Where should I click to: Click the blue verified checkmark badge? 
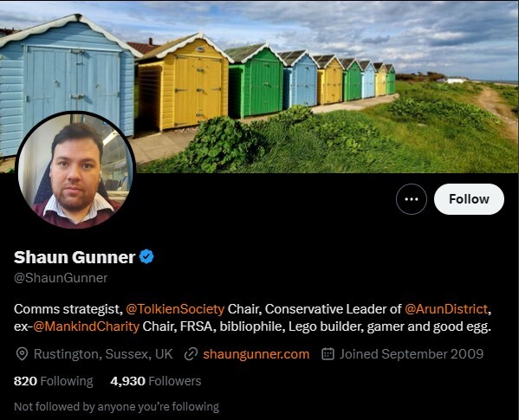146,256
